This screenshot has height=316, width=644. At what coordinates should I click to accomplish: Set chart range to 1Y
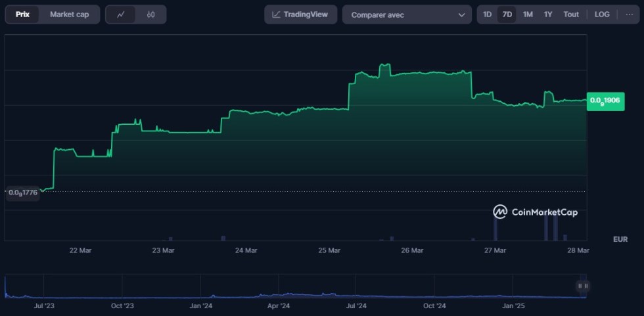tap(548, 14)
